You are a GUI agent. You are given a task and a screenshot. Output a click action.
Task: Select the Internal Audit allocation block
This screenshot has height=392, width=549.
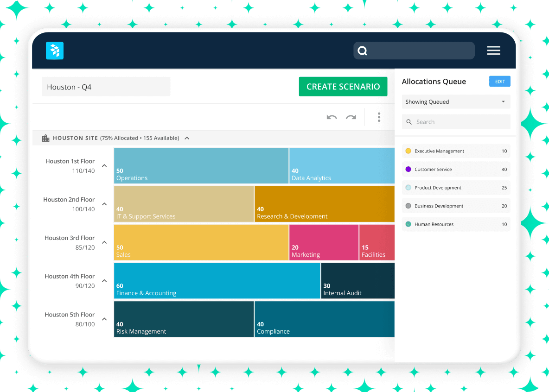(x=357, y=281)
